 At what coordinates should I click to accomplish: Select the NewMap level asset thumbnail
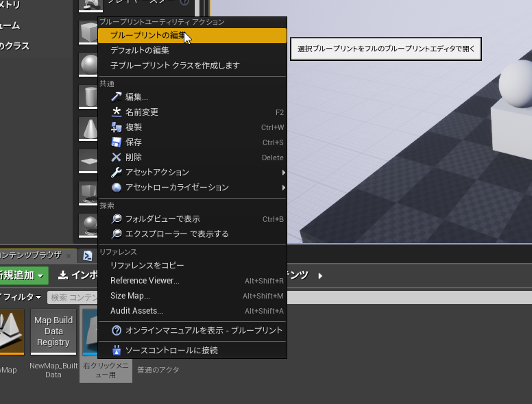[x=12, y=331]
